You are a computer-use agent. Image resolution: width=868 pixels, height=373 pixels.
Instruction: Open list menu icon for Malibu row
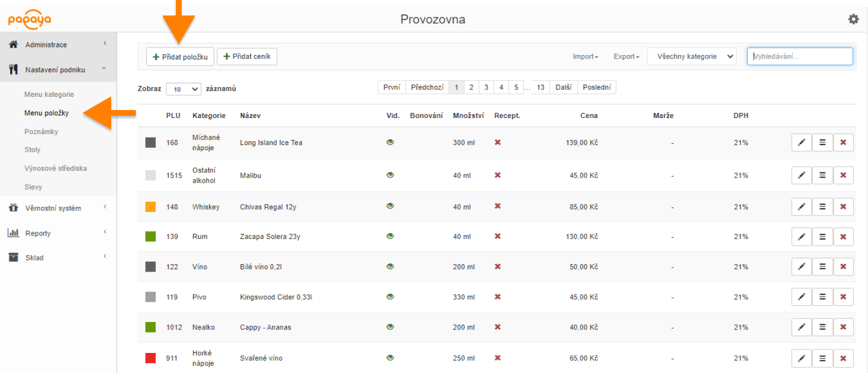pyautogui.click(x=822, y=175)
